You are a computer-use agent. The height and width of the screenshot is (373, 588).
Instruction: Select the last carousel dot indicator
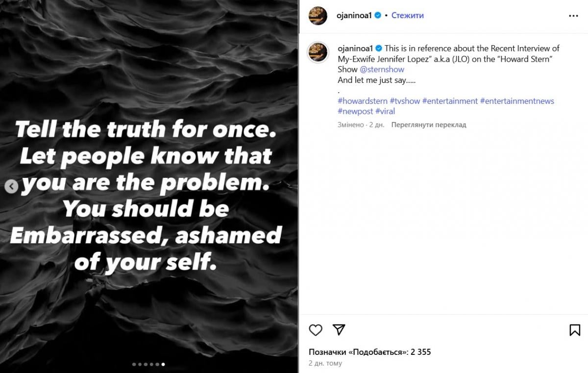[163, 364]
